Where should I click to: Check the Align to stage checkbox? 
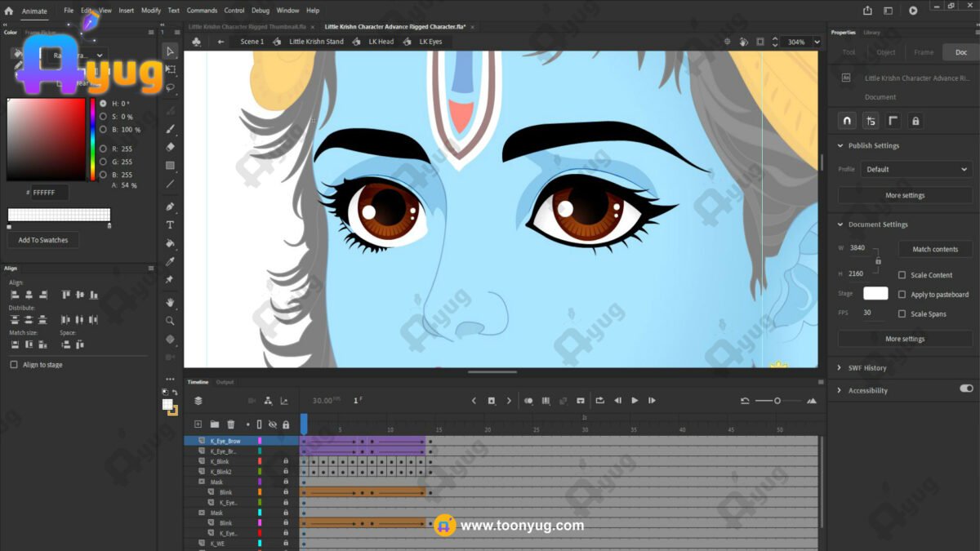[x=14, y=365]
